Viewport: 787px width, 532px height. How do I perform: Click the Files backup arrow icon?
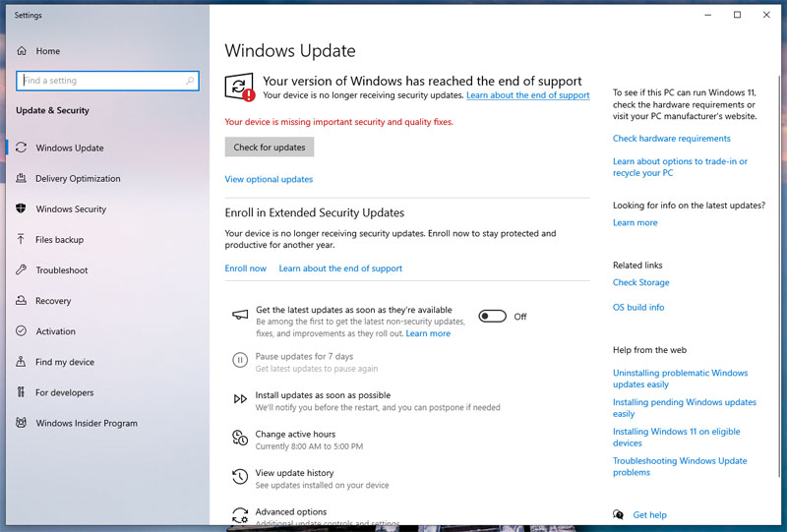coord(21,239)
